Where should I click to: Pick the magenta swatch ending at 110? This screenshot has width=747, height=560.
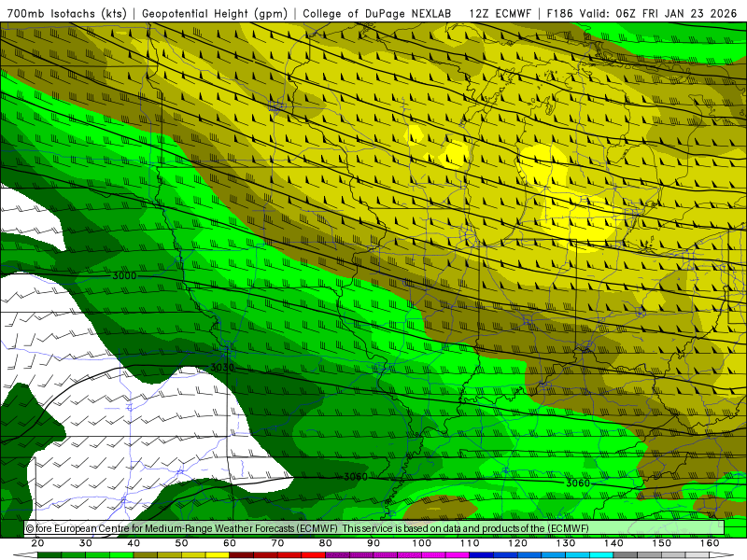click(x=458, y=555)
